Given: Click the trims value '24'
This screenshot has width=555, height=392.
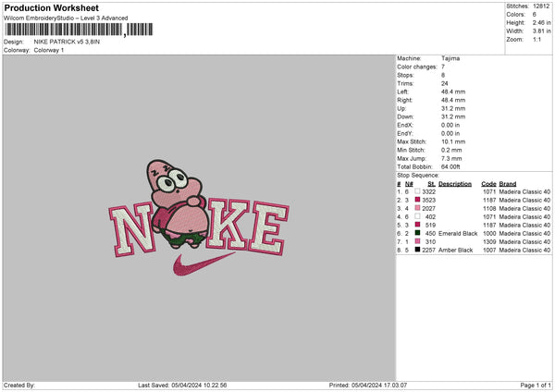Looking at the screenshot, I should [x=445, y=83].
